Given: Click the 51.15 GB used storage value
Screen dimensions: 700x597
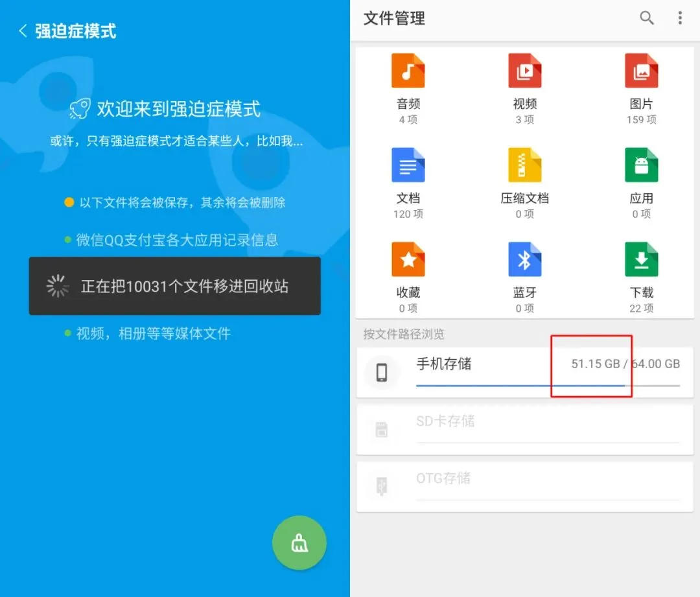Looking at the screenshot, I should [596, 364].
